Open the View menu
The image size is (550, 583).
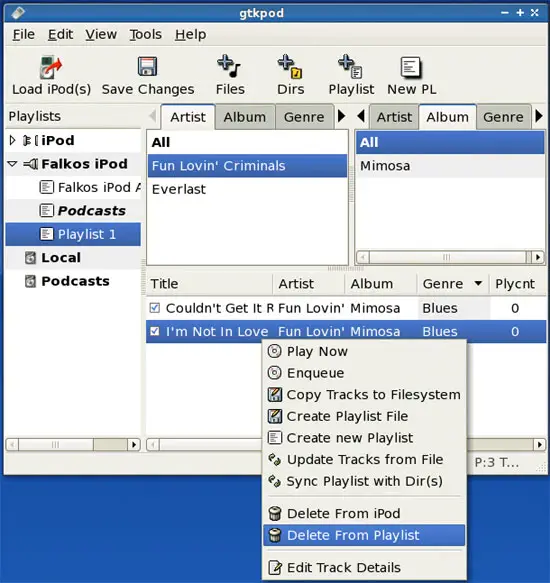[101, 35]
